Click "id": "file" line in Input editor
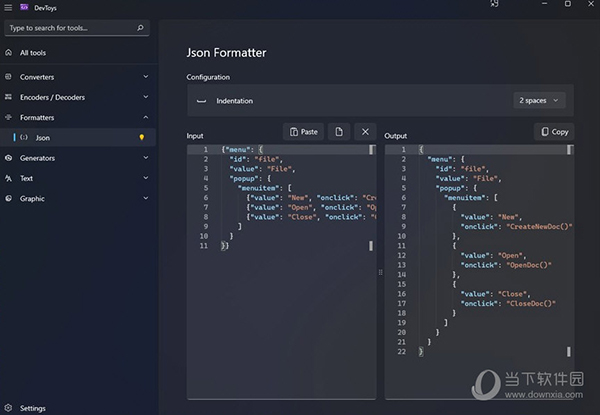Image resolution: width=600 pixels, height=415 pixels. coord(256,159)
